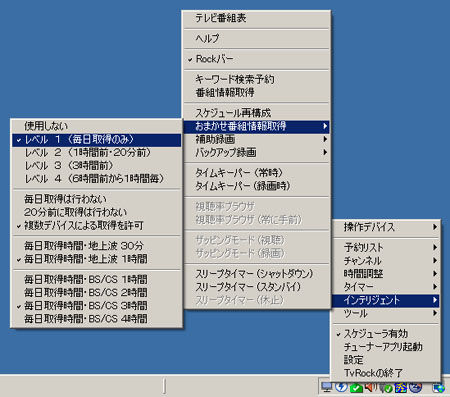The image size is (450, 397).
Task: Click TvRockの終了 to exit
Action: 385,373
